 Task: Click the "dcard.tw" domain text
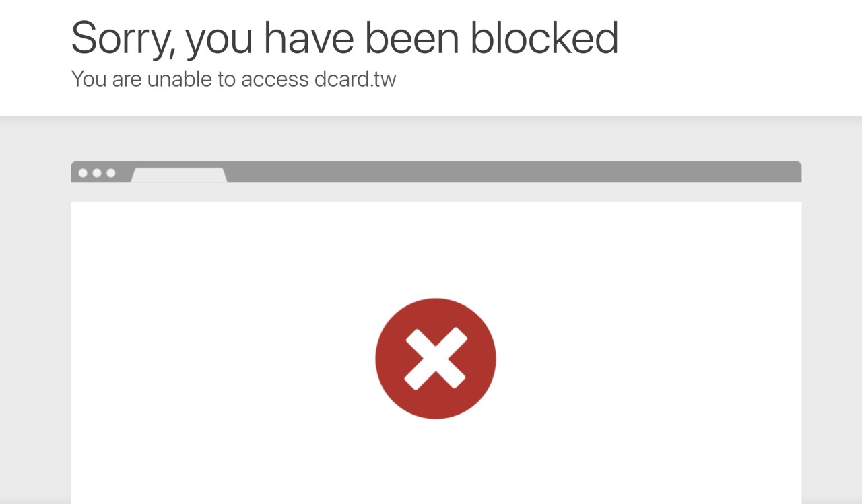[356, 79]
